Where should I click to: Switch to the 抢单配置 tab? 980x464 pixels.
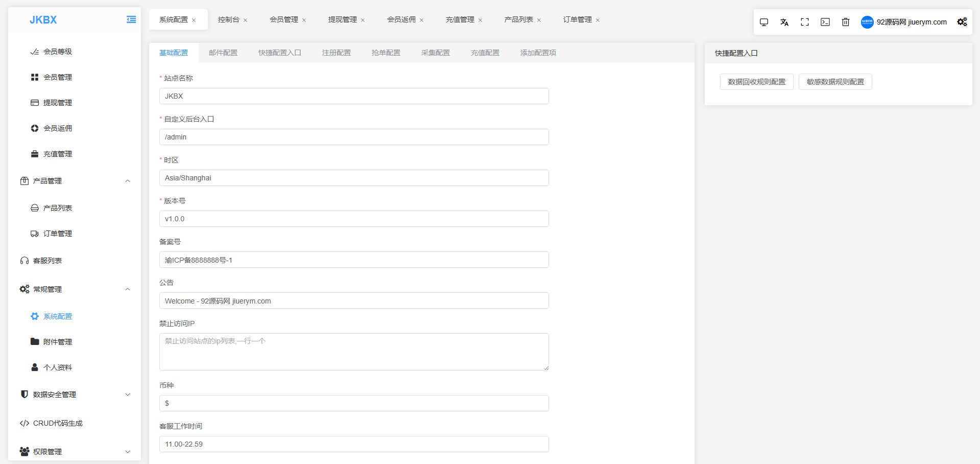386,53
